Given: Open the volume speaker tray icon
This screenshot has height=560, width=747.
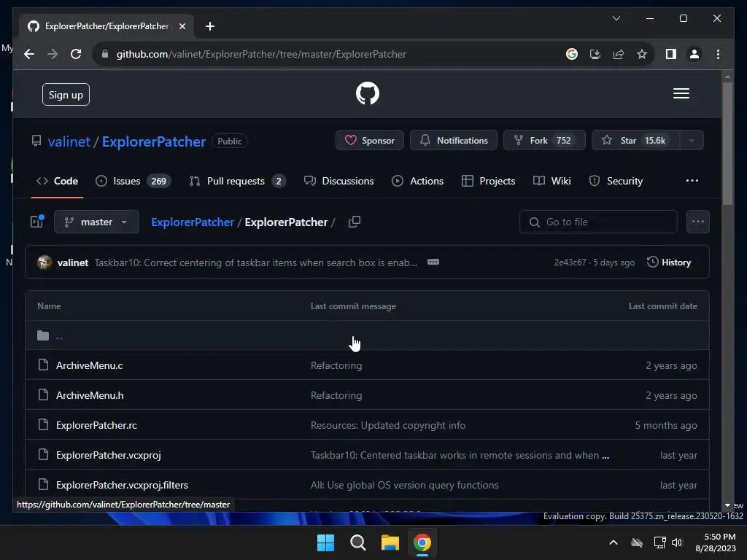Looking at the screenshot, I should point(677,542).
